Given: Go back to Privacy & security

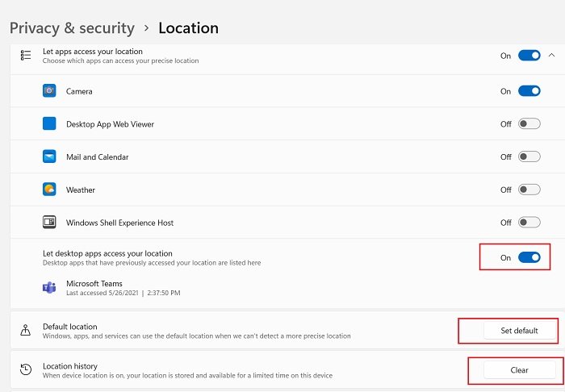Looking at the screenshot, I should click(x=72, y=28).
